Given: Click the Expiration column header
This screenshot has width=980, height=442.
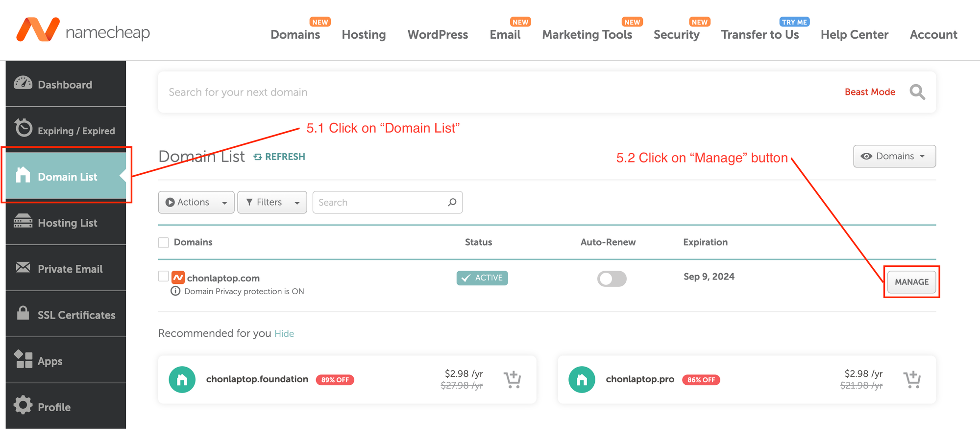Looking at the screenshot, I should [x=705, y=242].
